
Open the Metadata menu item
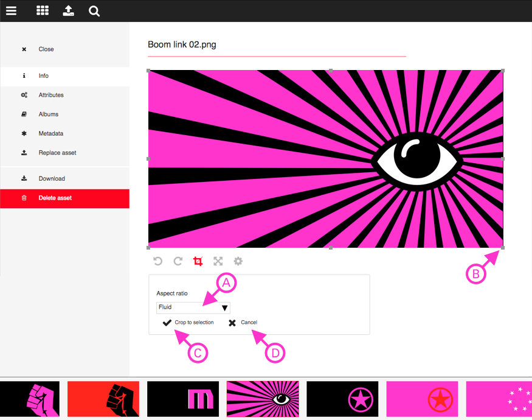pyautogui.click(x=65, y=133)
